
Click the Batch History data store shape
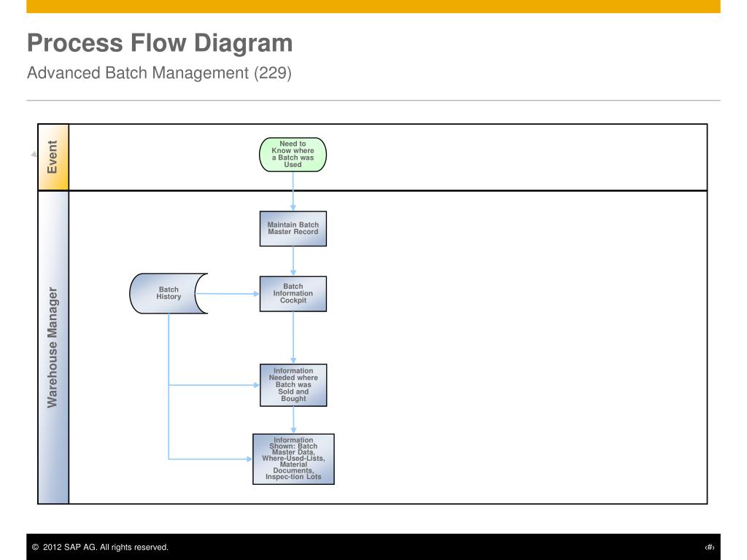pyautogui.click(x=169, y=293)
